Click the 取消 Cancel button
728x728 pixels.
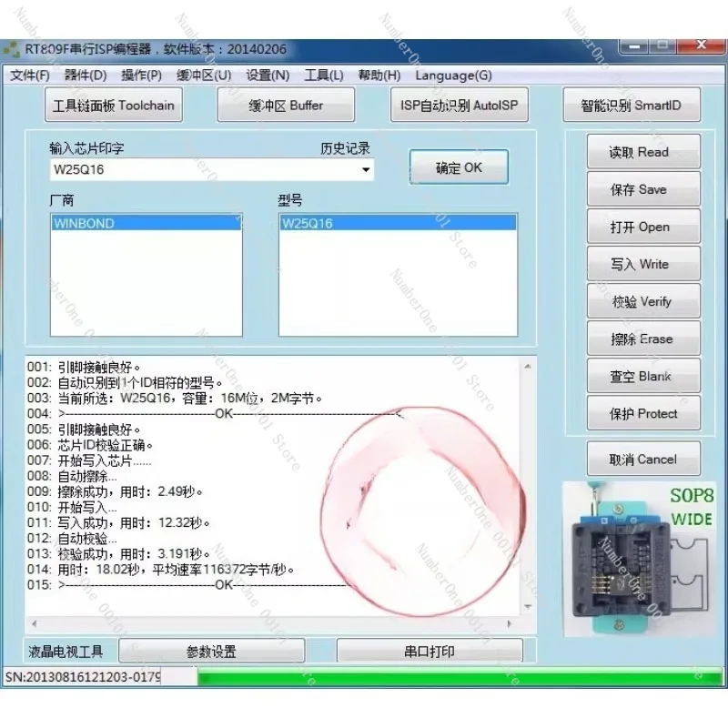[643, 460]
